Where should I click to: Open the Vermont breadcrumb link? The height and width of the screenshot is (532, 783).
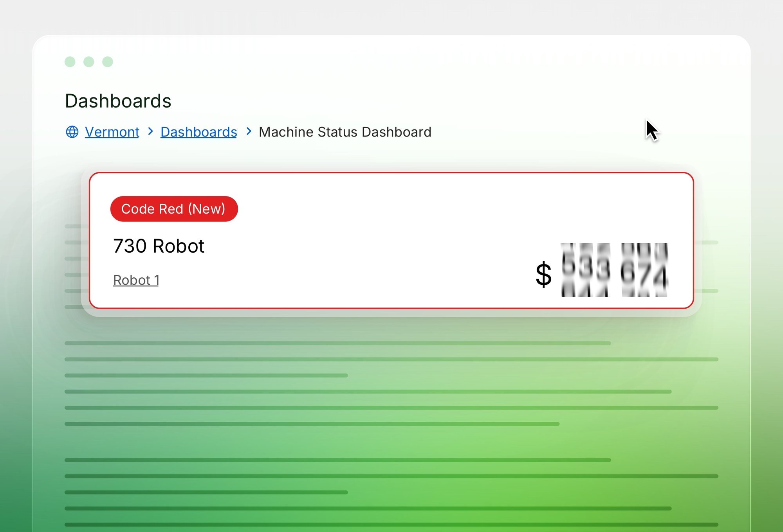pyautogui.click(x=112, y=132)
